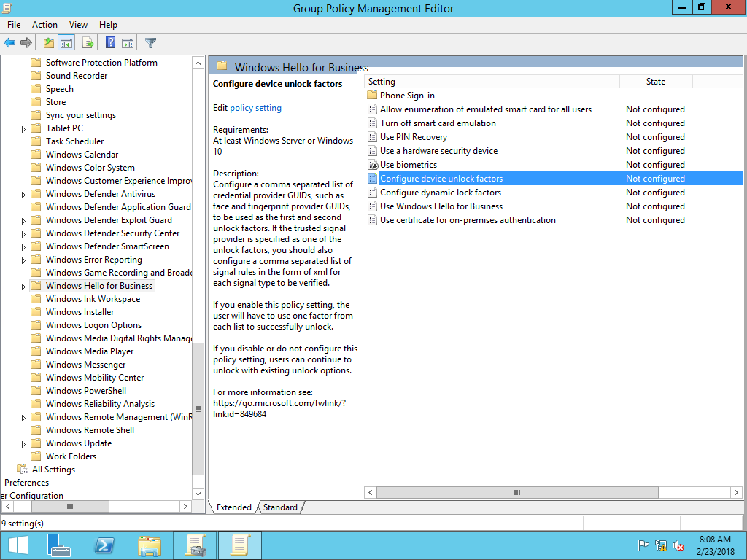
Task: Toggle the Show/Hide Console Tree icon
Action: 66,43
